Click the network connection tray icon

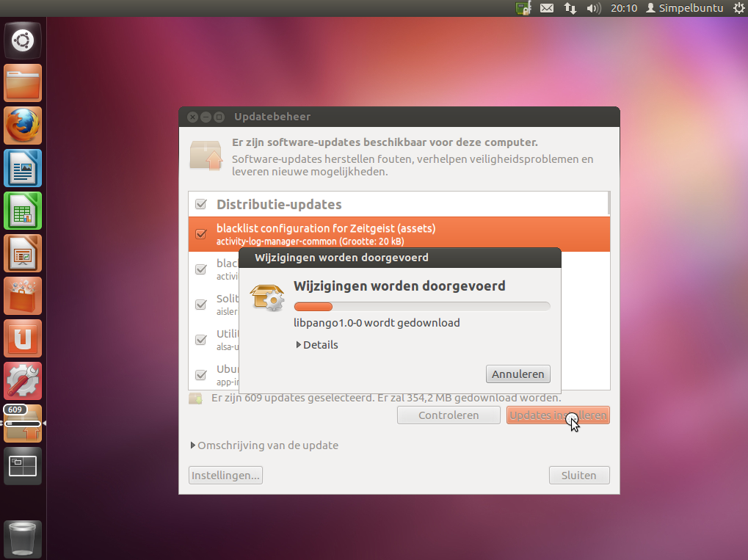click(570, 8)
